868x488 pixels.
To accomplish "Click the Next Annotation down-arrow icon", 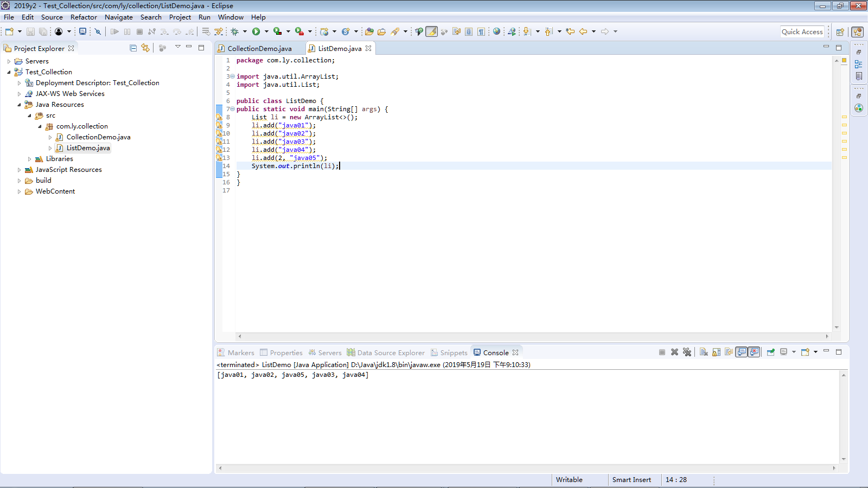I will (527, 31).
